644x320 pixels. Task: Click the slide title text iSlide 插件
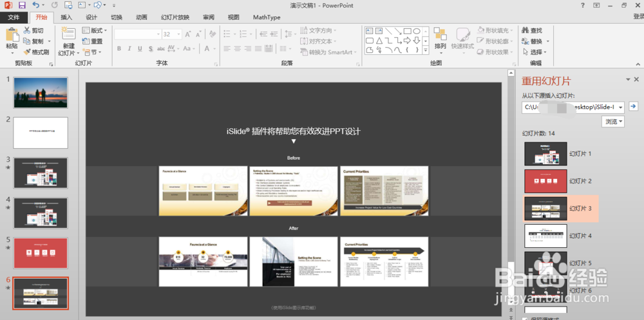pos(293,131)
